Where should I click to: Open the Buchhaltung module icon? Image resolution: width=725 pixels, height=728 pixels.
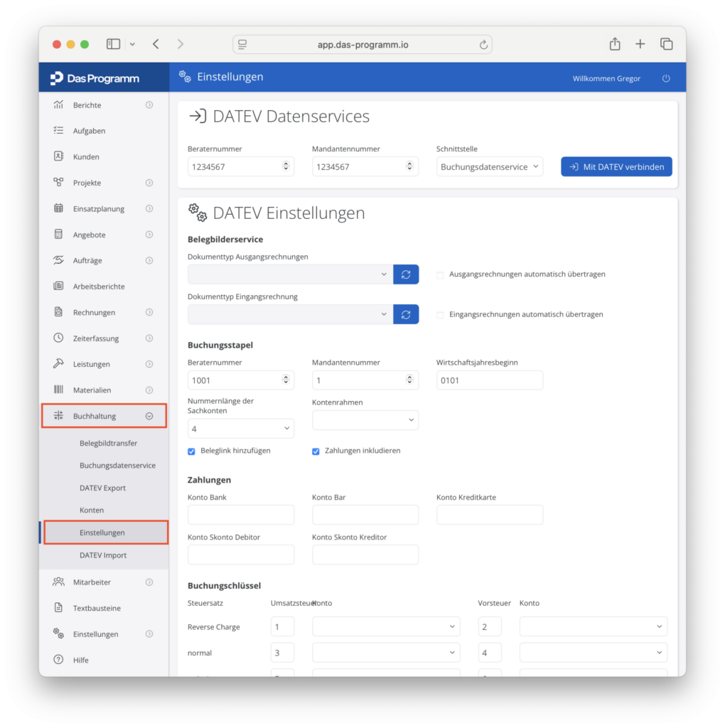pyautogui.click(x=59, y=415)
